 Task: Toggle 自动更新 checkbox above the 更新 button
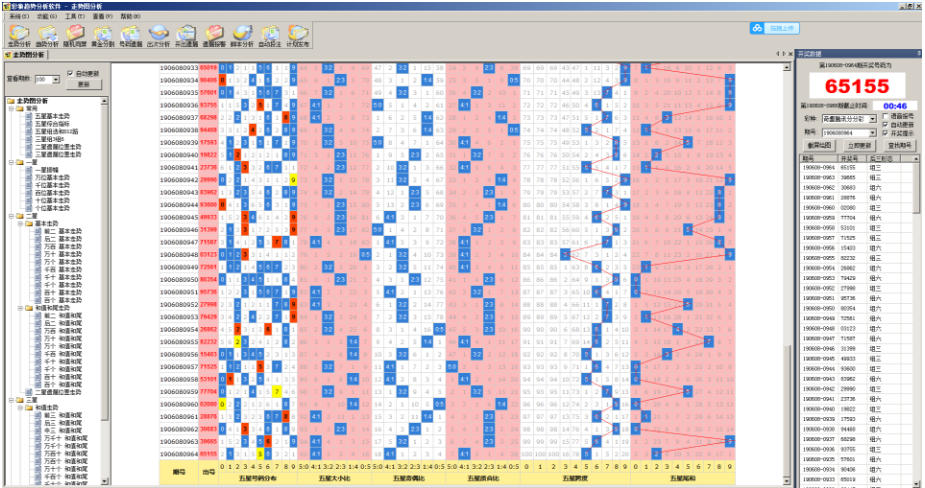(70, 73)
